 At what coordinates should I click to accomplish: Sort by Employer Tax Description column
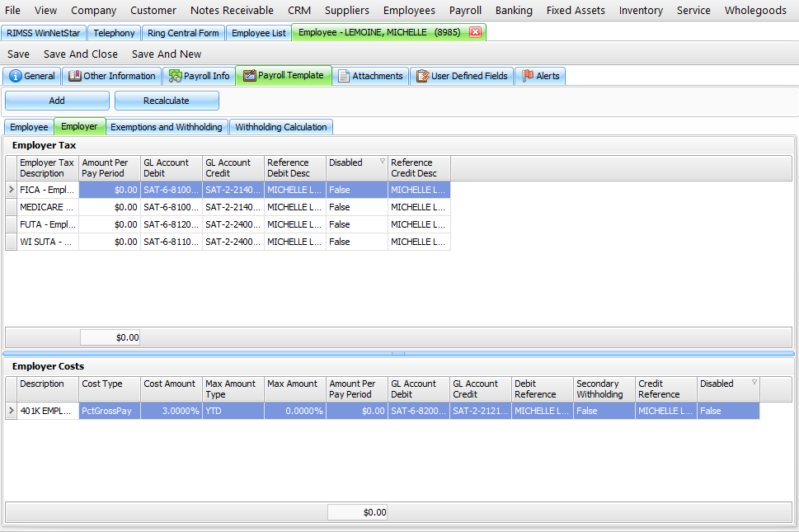tap(47, 168)
